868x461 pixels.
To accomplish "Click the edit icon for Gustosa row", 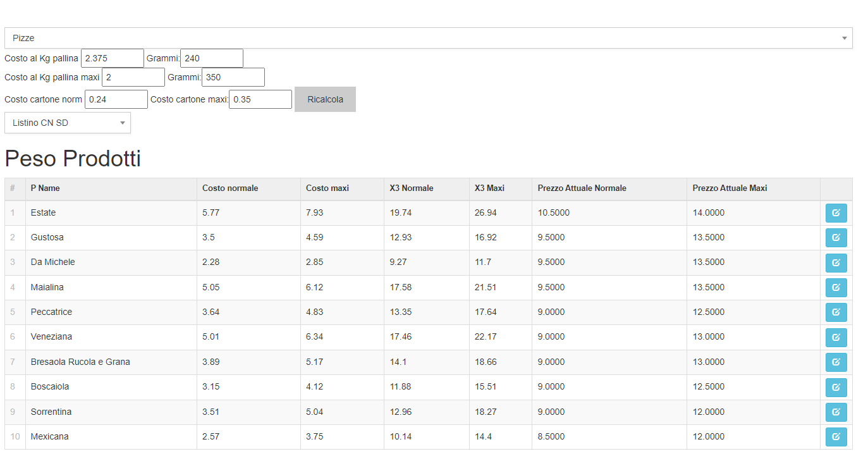I will point(836,238).
